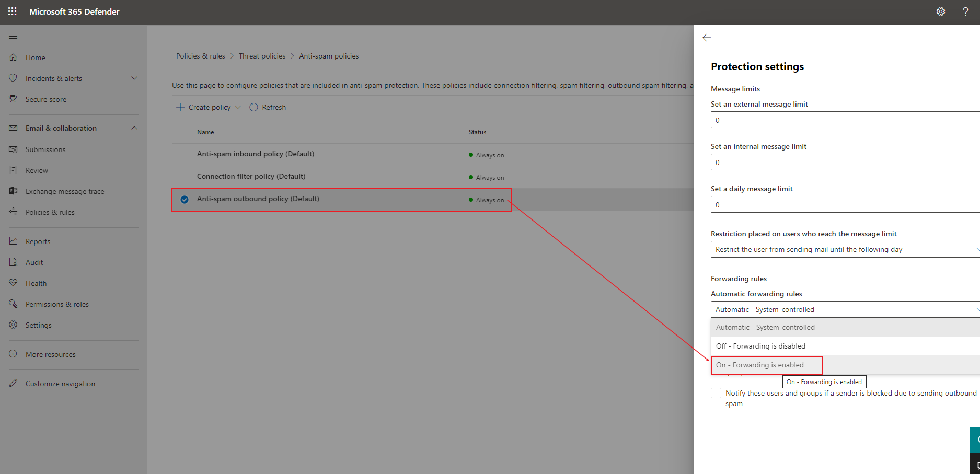The height and width of the screenshot is (474, 980).
Task: Open More resources in the navigation
Action: (51, 354)
